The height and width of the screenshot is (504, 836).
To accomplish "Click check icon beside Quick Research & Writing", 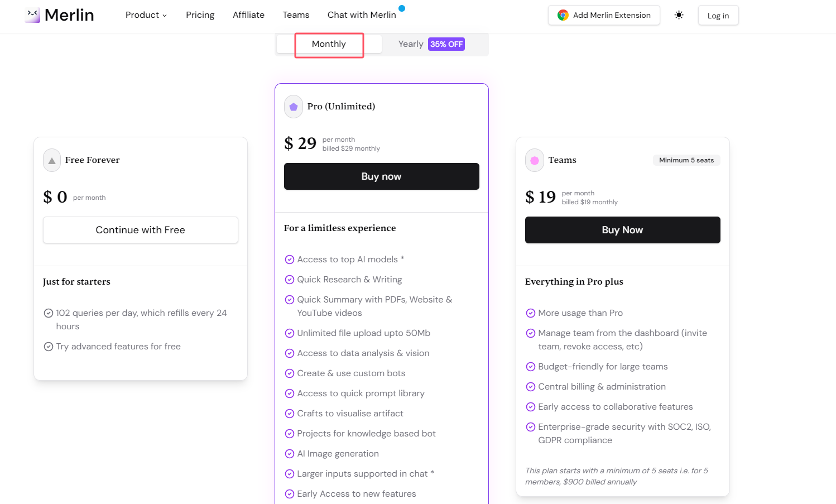I will click(x=290, y=280).
